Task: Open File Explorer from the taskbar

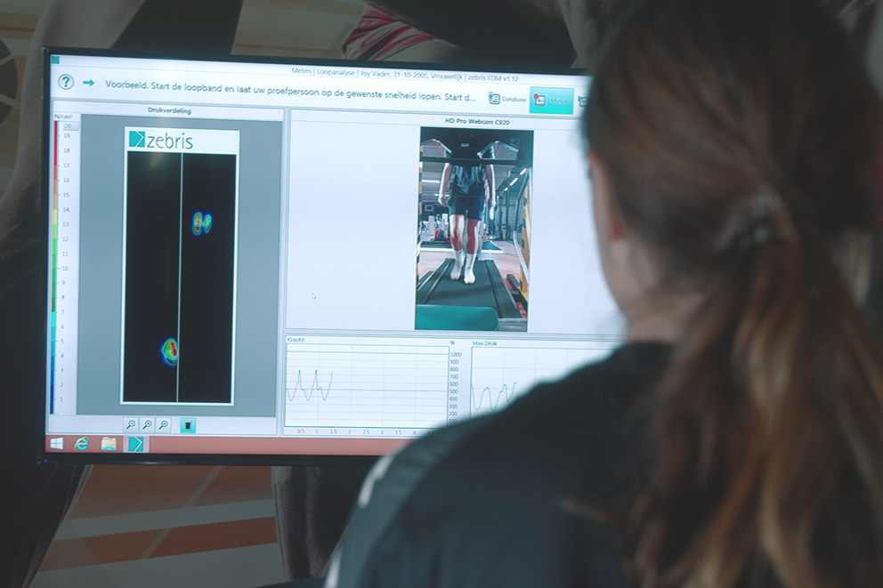Action: [x=109, y=444]
